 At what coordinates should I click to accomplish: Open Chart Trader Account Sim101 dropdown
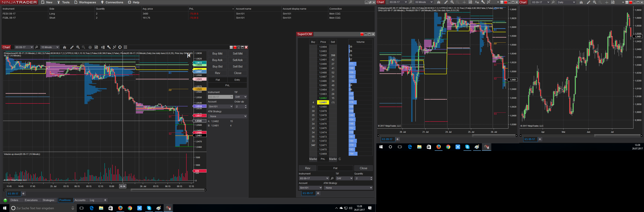click(220, 107)
